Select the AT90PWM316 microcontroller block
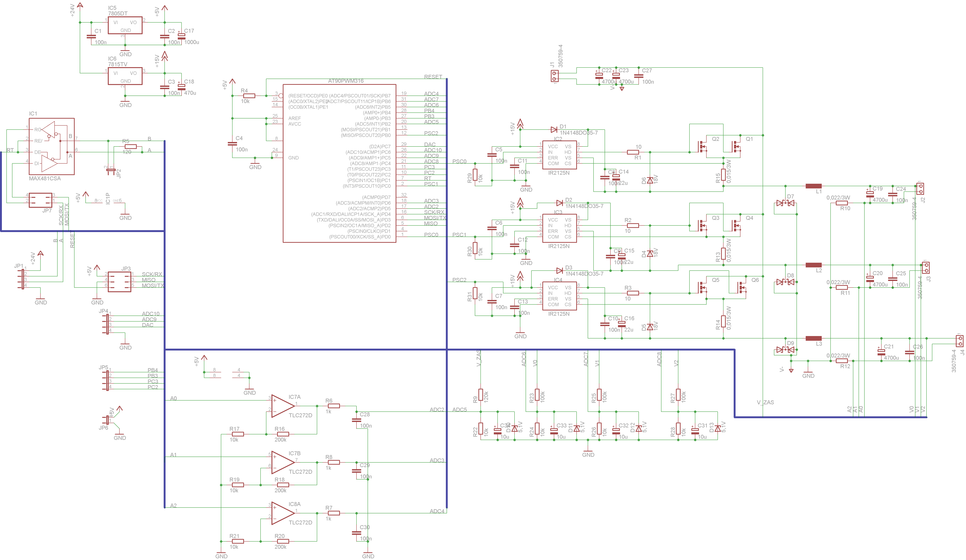This screenshot has height=560, width=966. coord(339,163)
